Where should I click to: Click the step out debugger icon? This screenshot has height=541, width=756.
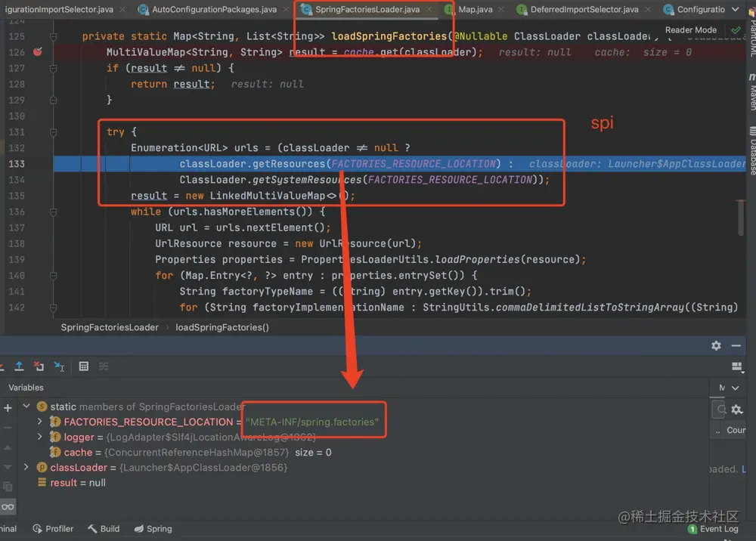coord(19,366)
